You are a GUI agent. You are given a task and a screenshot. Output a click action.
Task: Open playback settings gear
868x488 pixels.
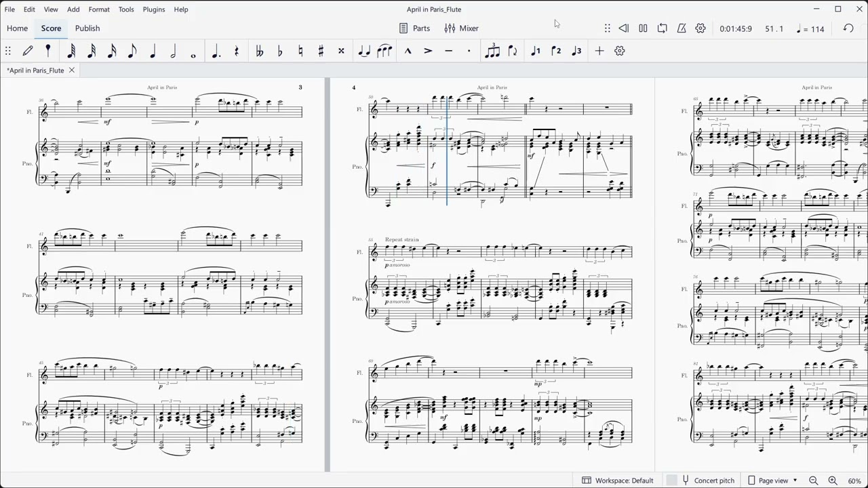coord(701,28)
